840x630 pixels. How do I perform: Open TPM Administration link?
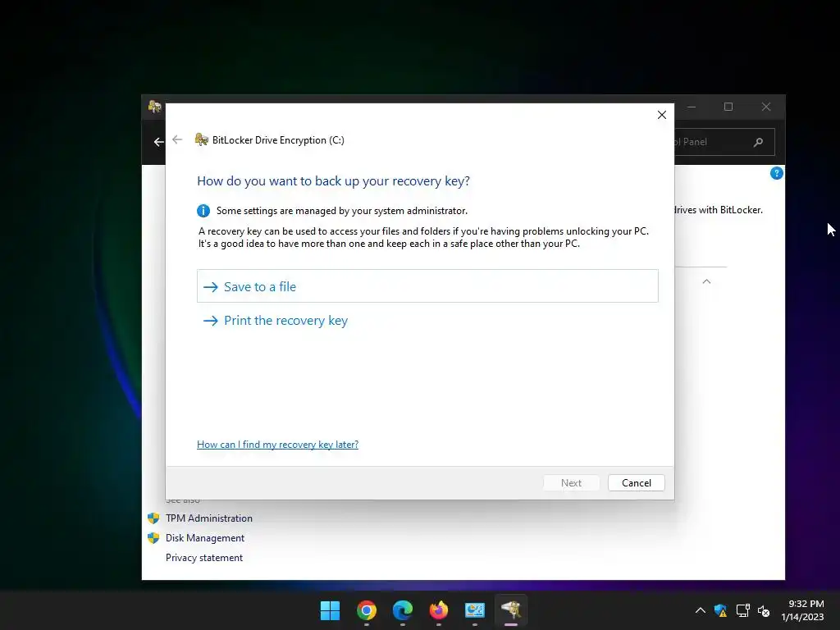click(x=209, y=518)
